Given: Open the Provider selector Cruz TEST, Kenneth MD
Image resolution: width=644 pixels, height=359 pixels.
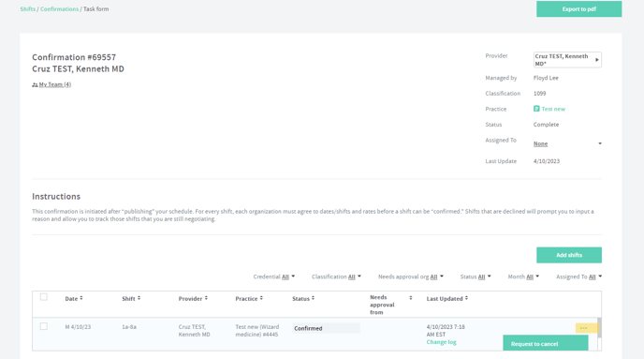Looking at the screenshot, I should coord(567,60).
